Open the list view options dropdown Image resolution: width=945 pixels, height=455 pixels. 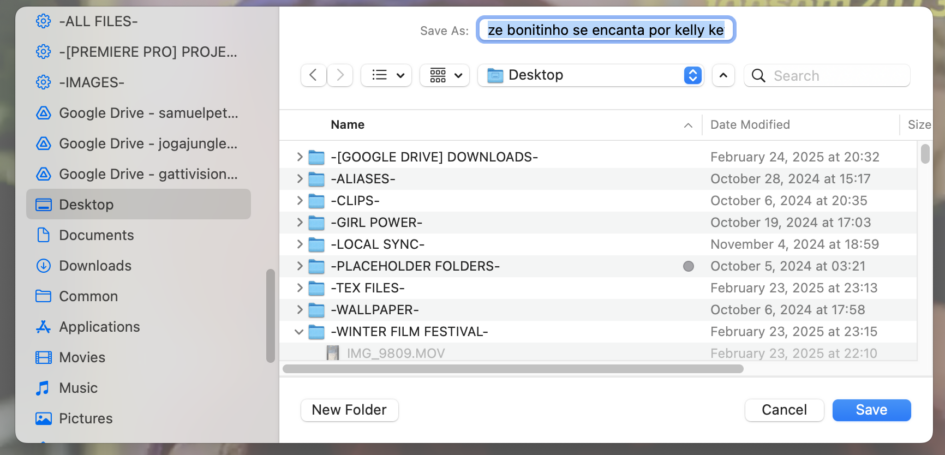pos(386,75)
